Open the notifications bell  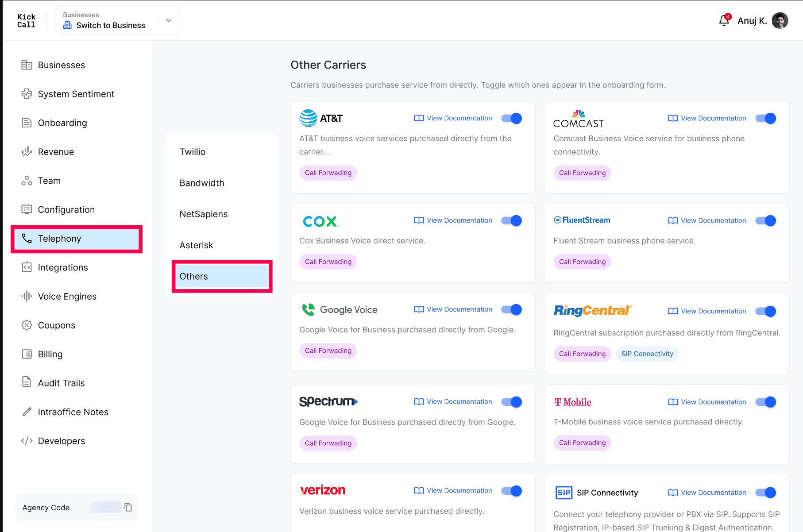(724, 20)
